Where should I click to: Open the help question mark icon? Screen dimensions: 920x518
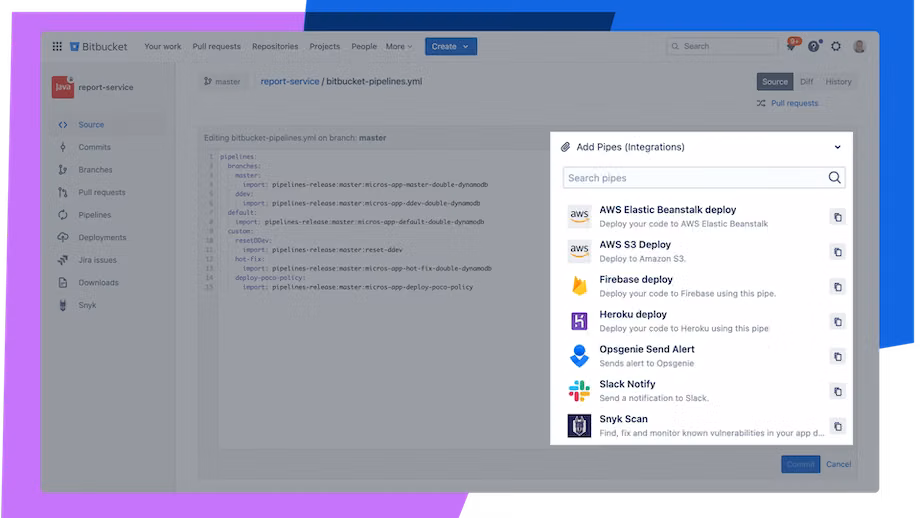[814, 46]
